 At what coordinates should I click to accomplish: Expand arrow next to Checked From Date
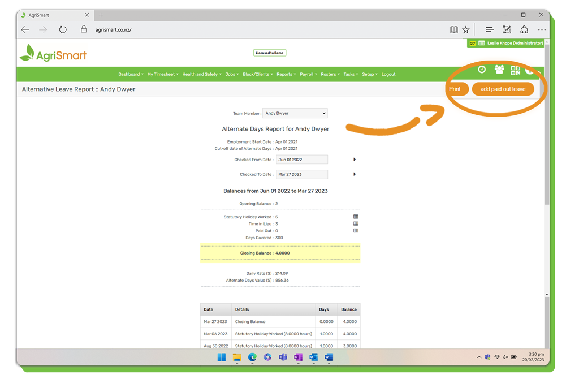(x=355, y=160)
